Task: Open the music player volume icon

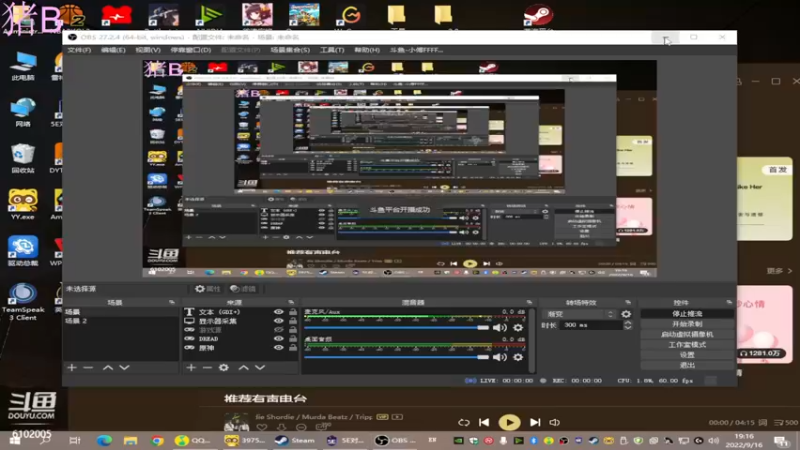Action: (555, 422)
